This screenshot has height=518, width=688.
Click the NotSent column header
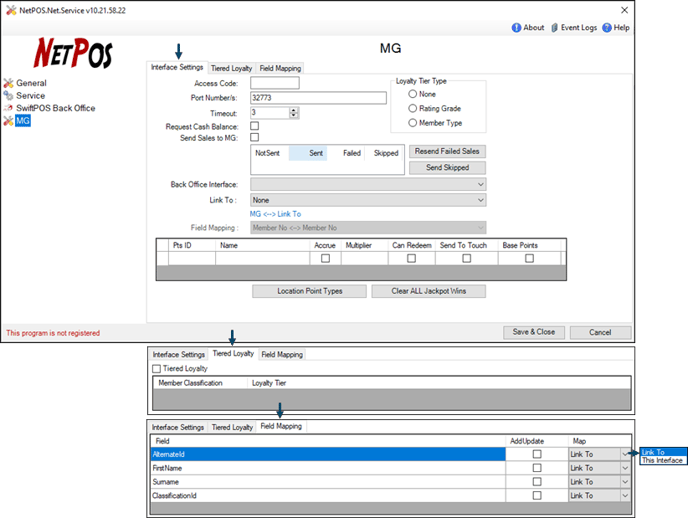269,153
